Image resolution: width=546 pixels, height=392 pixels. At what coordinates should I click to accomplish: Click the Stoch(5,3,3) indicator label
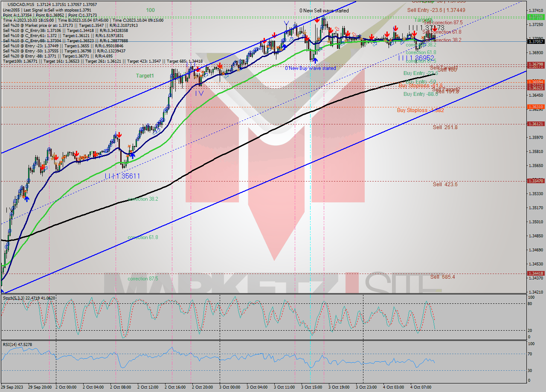click(x=29, y=298)
